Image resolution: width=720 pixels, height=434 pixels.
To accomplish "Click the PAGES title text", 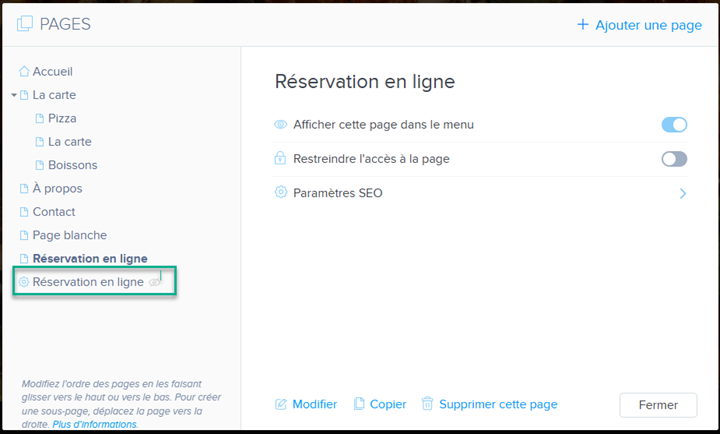I will [x=65, y=24].
